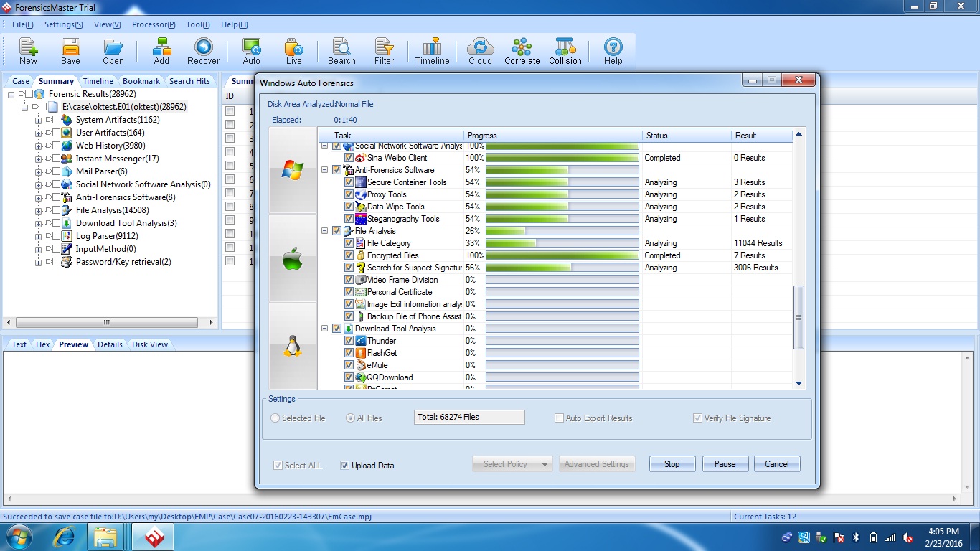
Task: Click the Thunder task icon
Action: click(361, 341)
